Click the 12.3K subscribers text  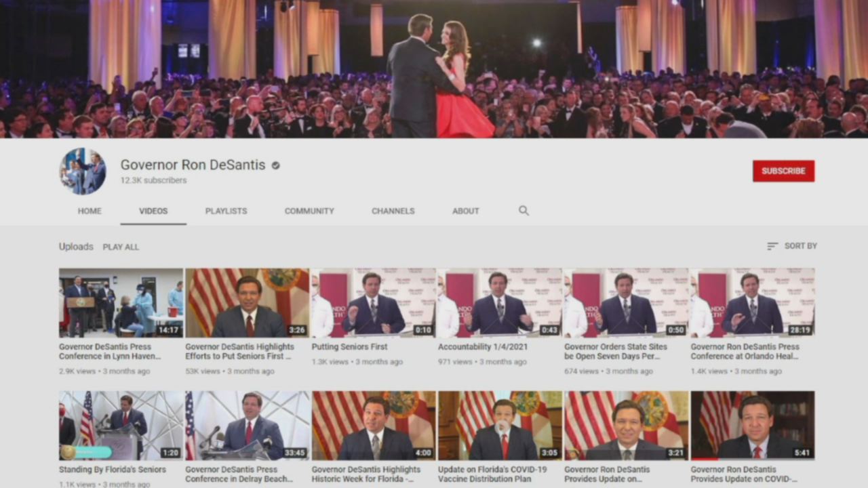153,180
